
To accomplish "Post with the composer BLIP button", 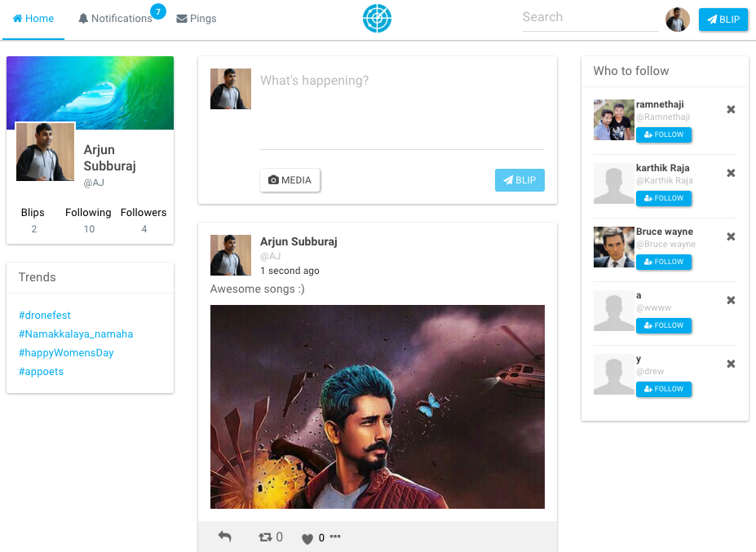I will pyautogui.click(x=519, y=180).
